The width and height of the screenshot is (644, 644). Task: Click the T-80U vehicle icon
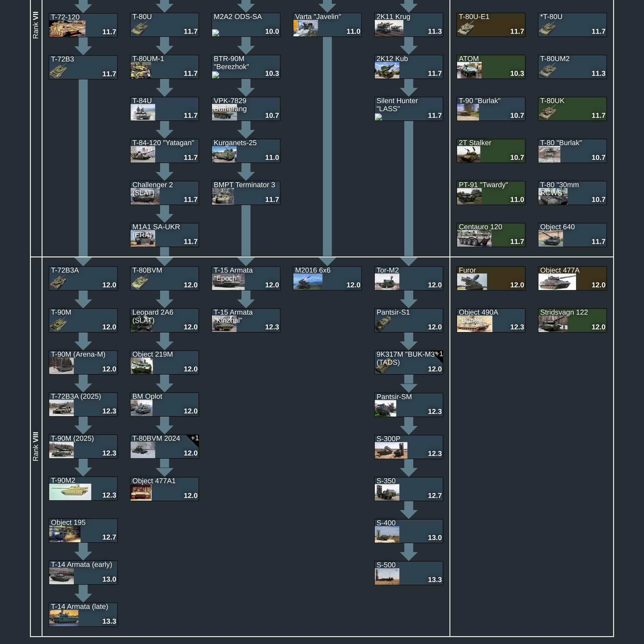click(140, 29)
